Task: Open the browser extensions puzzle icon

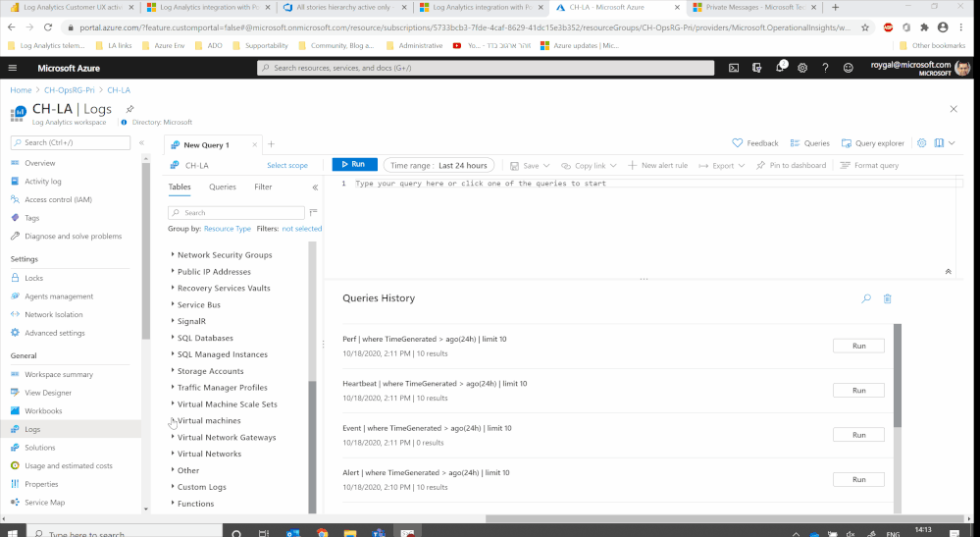Action: (924, 27)
